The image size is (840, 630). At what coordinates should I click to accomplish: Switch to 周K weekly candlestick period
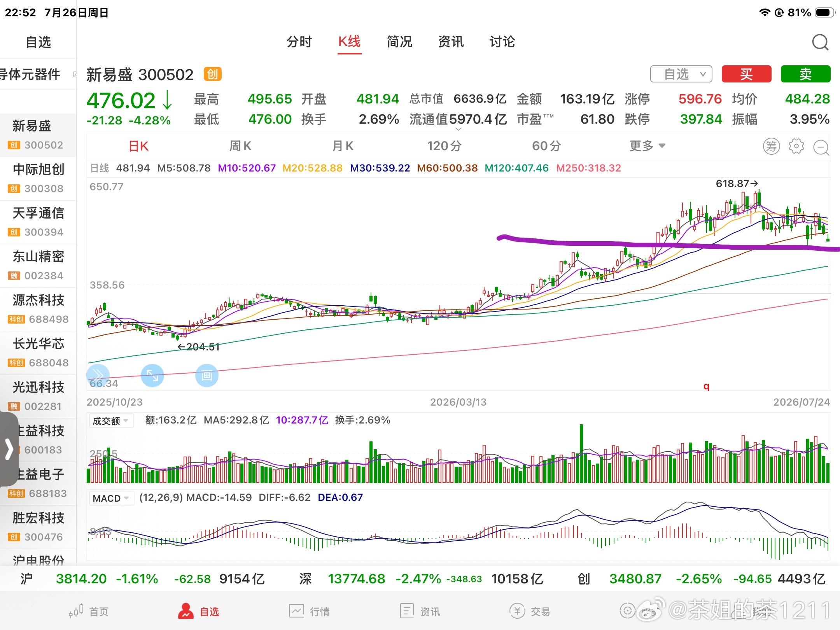(x=240, y=146)
